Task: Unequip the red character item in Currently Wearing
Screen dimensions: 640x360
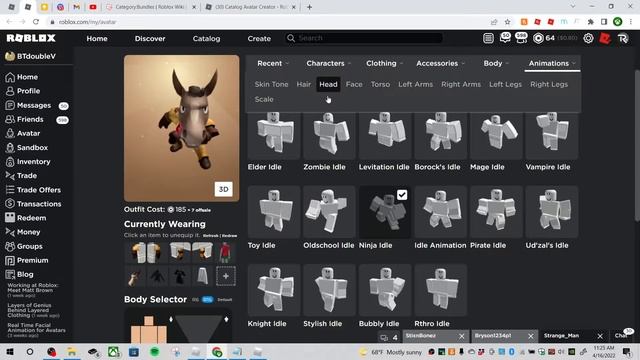Action: [x=224, y=252]
